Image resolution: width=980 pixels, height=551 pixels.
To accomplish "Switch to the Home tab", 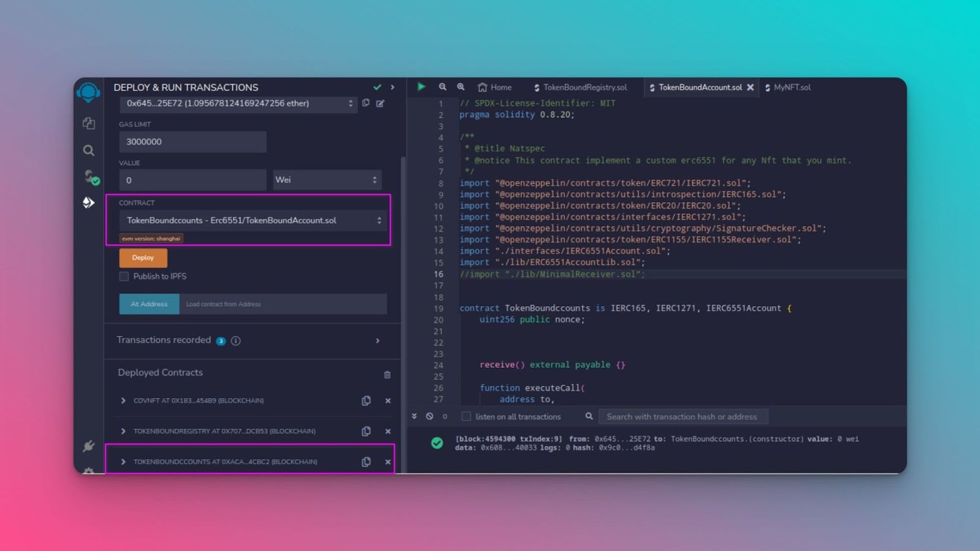I will (x=495, y=87).
